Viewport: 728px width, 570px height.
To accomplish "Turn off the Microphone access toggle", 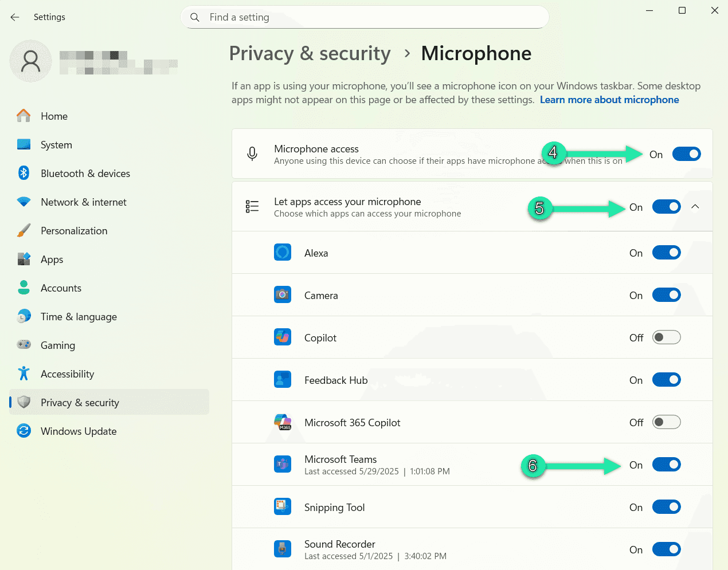I will [686, 154].
